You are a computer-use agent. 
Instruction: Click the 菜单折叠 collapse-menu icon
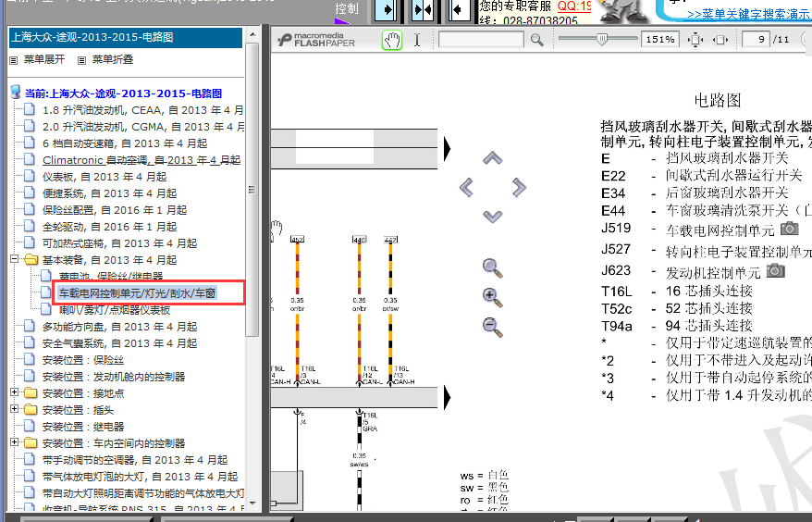81,60
